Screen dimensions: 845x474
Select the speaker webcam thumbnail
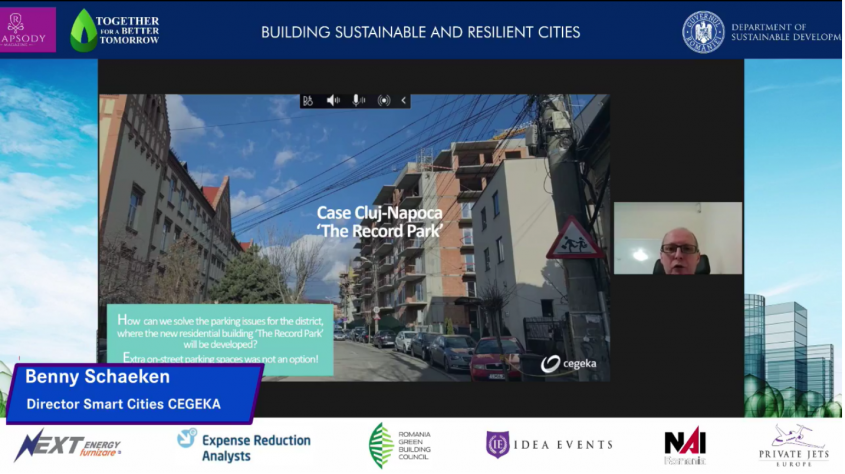678,238
